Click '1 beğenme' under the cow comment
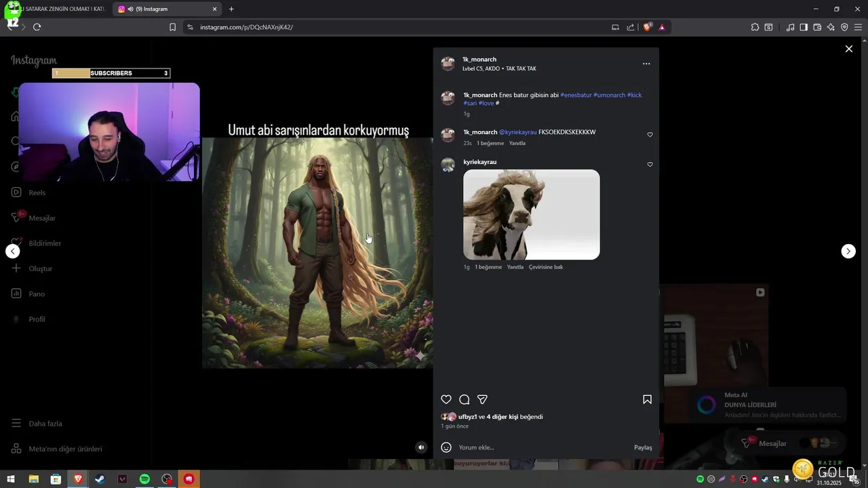 [x=488, y=267]
